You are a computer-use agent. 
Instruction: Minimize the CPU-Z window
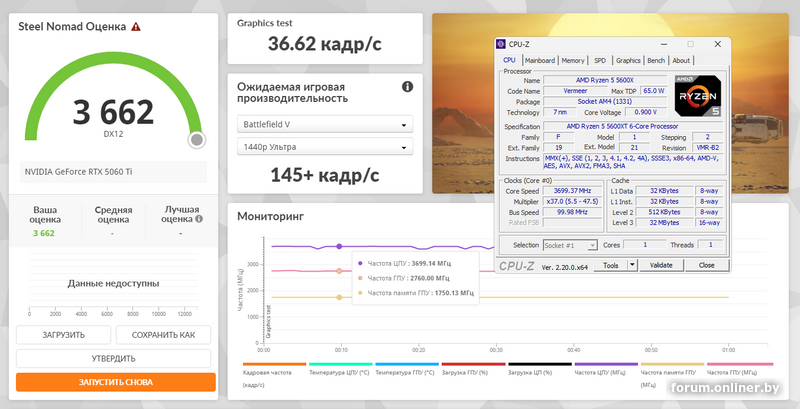[x=663, y=44]
